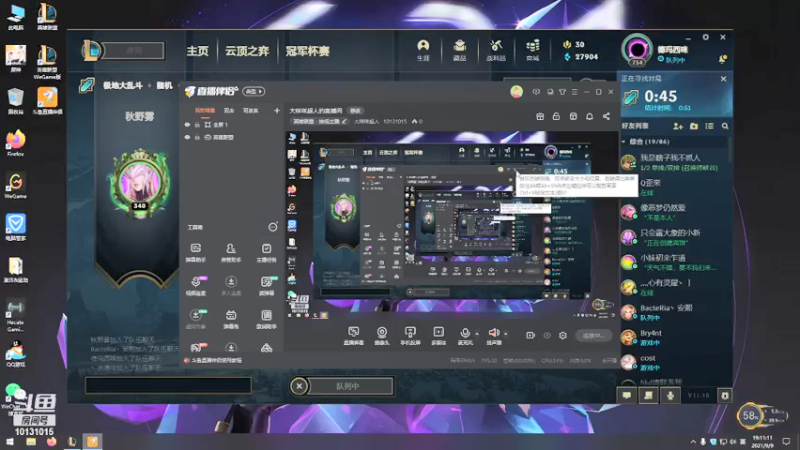Add a new scene with plus
800x450 pixels.
point(277,110)
